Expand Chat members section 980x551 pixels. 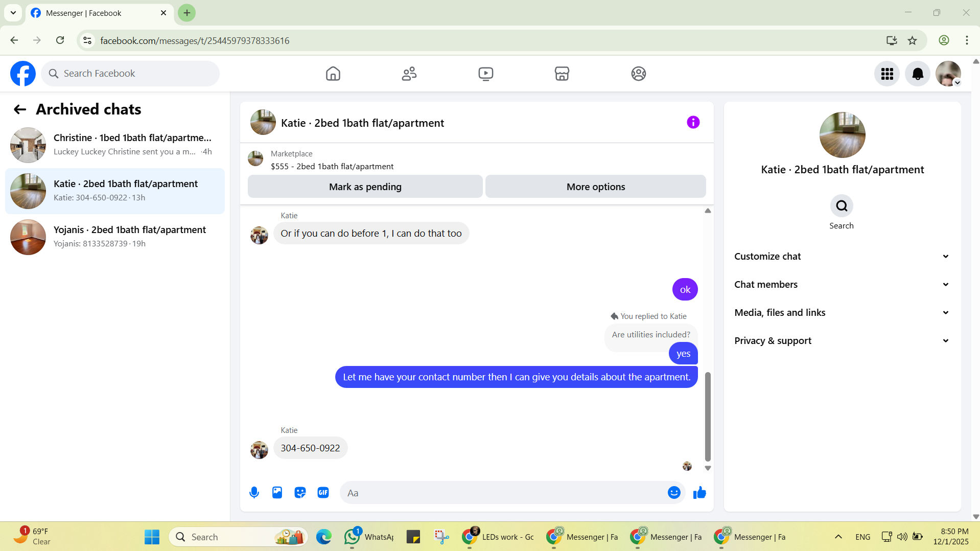click(x=842, y=285)
